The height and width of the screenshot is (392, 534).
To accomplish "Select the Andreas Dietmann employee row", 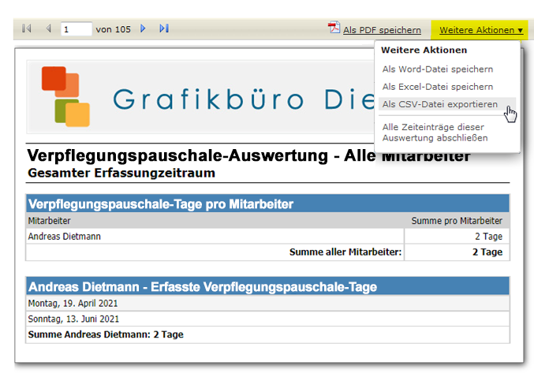I will (x=65, y=236).
